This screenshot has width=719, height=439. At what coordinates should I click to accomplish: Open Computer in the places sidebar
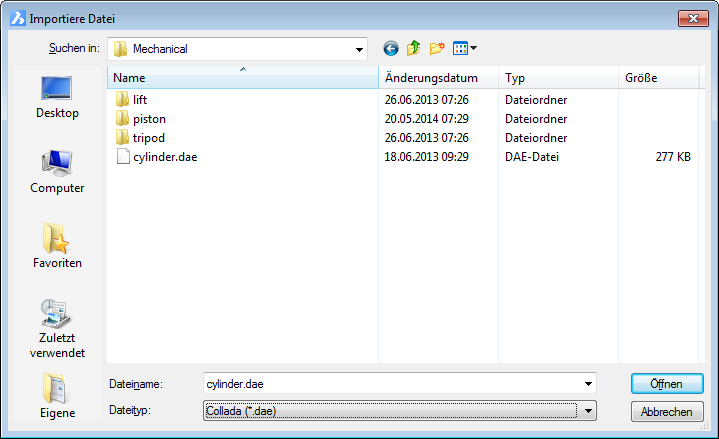[x=57, y=171]
